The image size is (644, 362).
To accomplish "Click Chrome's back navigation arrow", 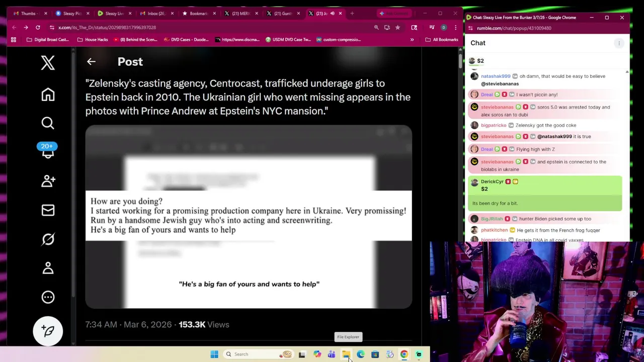I will [x=14, y=28].
